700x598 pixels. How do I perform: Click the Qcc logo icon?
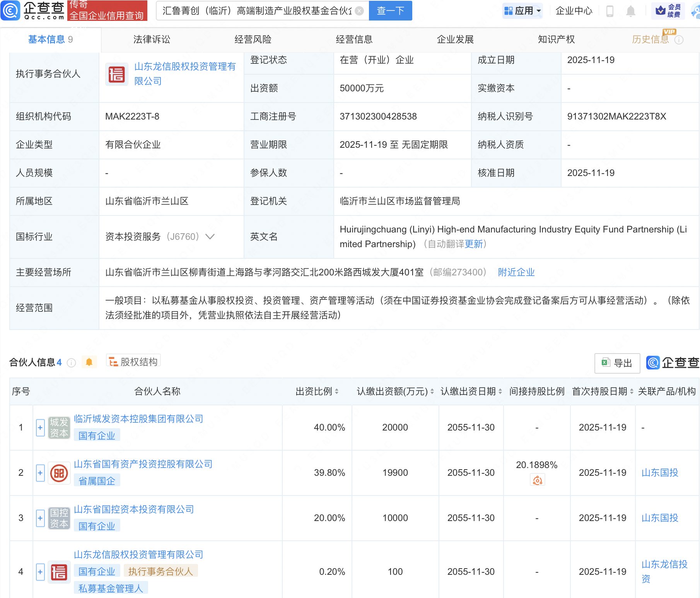(10, 10)
